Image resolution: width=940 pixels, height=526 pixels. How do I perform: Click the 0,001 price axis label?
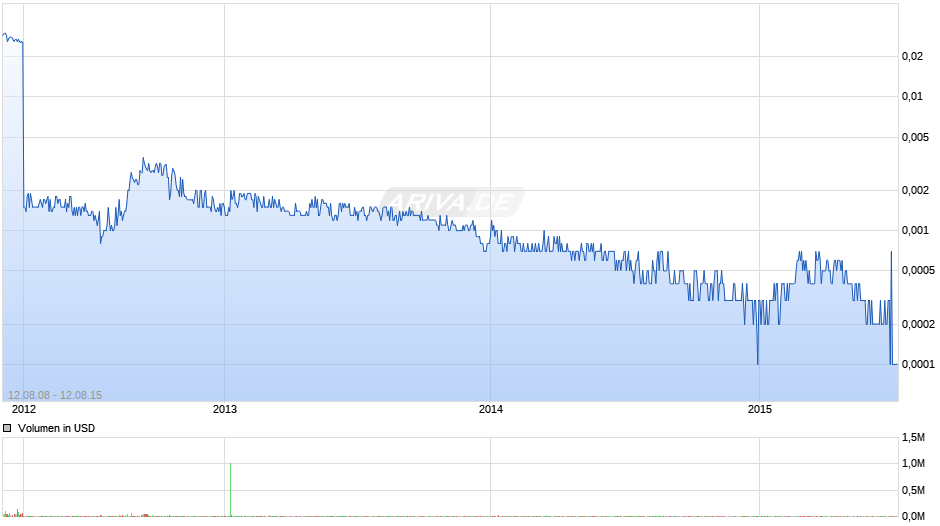(915, 230)
